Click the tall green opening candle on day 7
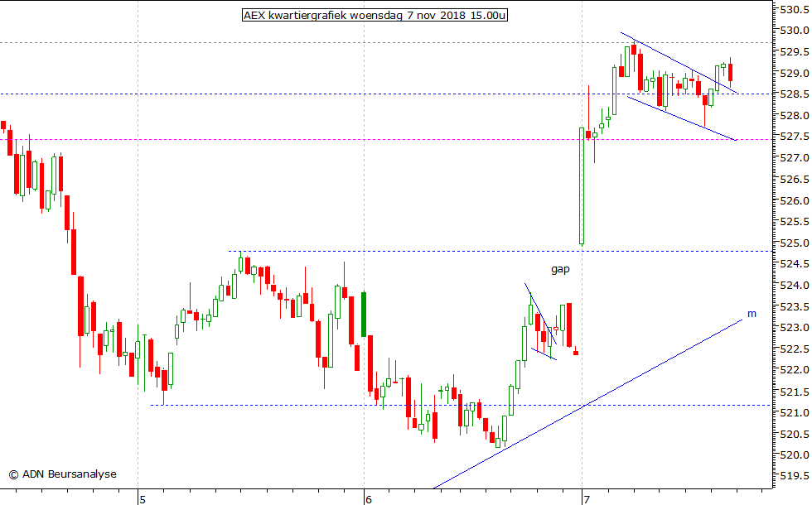The image size is (812, 505). [x=582, y=186]
